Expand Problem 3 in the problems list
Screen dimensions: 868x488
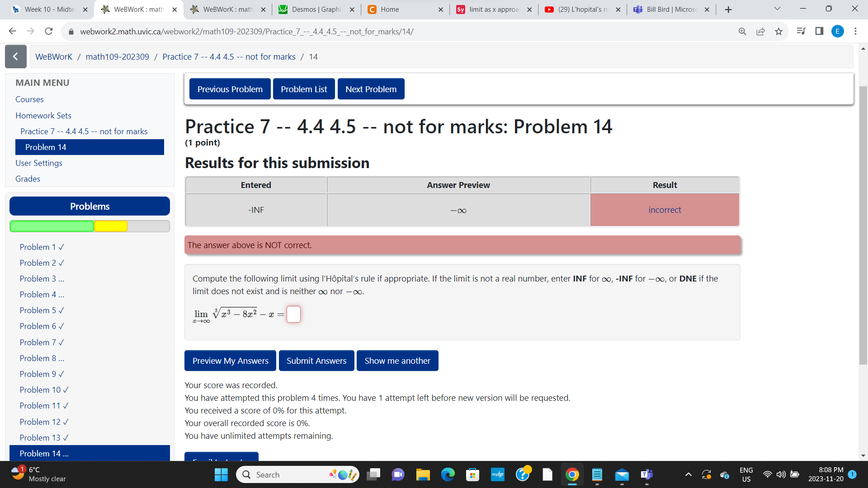(41, 278)
